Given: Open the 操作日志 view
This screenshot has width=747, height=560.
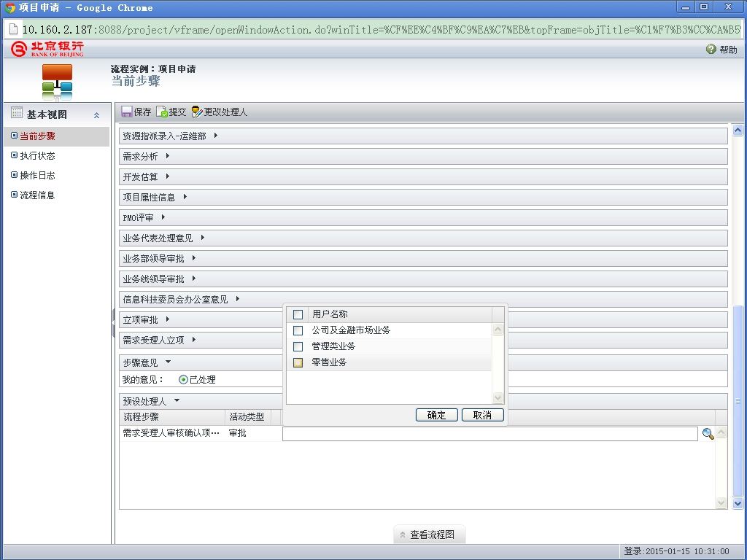Looking at the screenshot, I should 38,175.
